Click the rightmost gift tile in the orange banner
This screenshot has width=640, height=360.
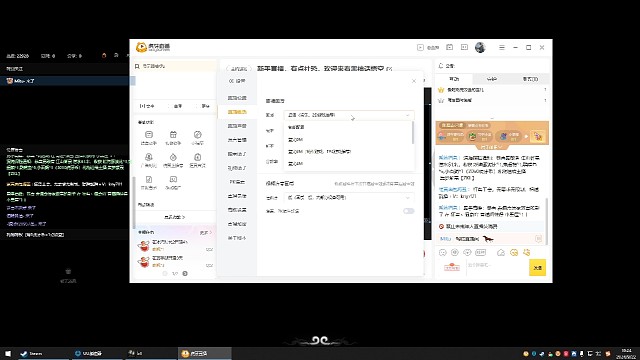(x=538, y=136)
